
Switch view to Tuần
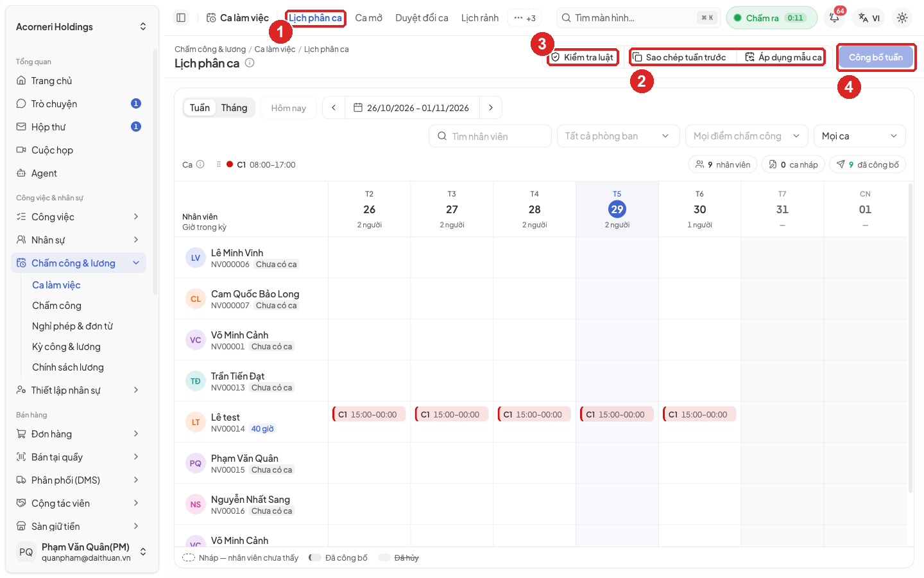coord(200,108)
